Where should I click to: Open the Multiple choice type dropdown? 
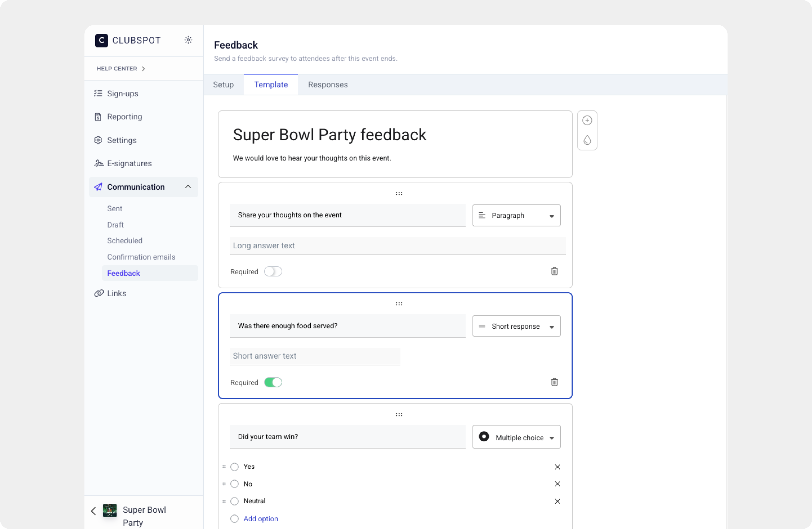(516, 437)
